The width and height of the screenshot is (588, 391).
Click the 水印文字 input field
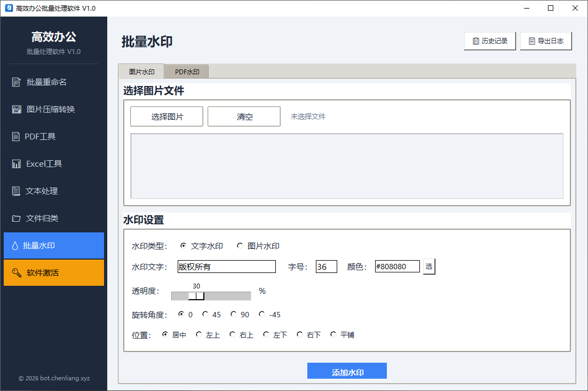point(226,267)
